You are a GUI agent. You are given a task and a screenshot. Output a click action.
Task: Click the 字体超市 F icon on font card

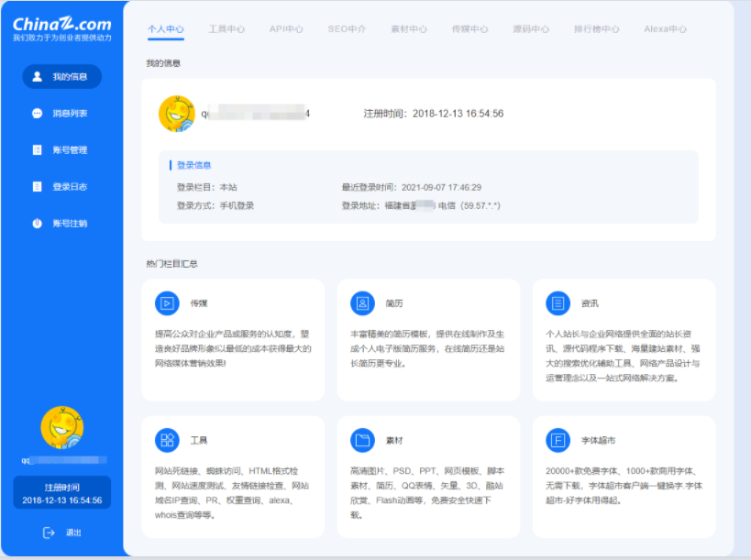click(x=558, y=440)
